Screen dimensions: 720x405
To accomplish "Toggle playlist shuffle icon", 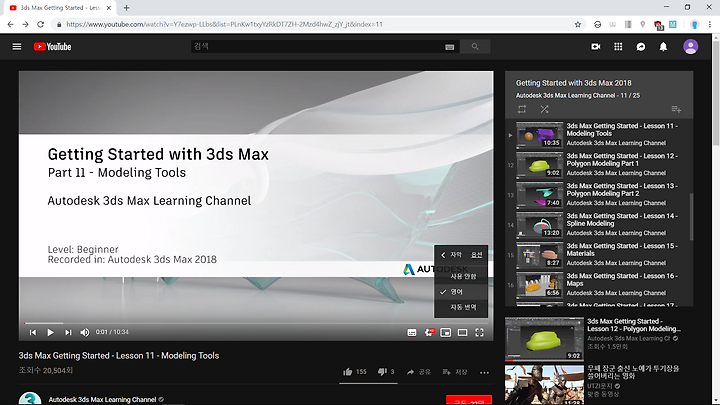I will click(544, 109).
